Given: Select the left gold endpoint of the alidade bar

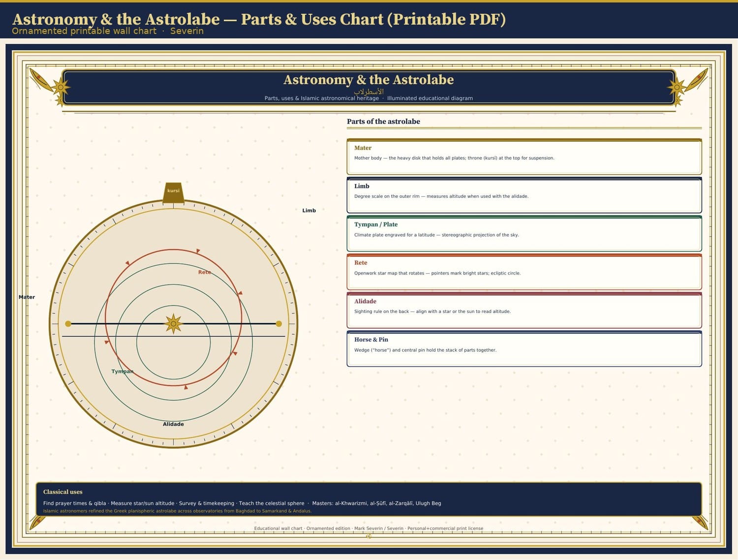Looking at the screenshot, I should coord(68,324).
